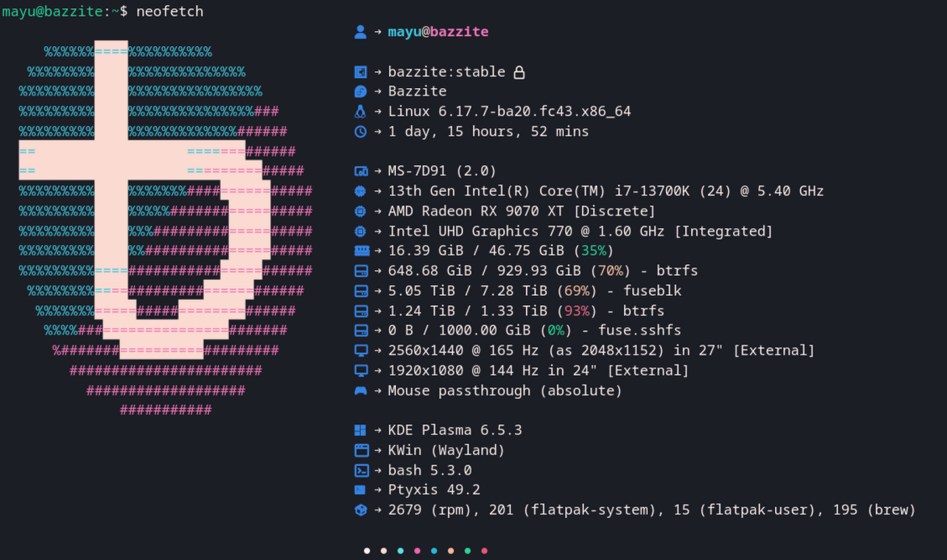Click the Fedora-style icon beside Bazzite
The height and width of the screenshot is (560, 947).
[x=361, y=91]
